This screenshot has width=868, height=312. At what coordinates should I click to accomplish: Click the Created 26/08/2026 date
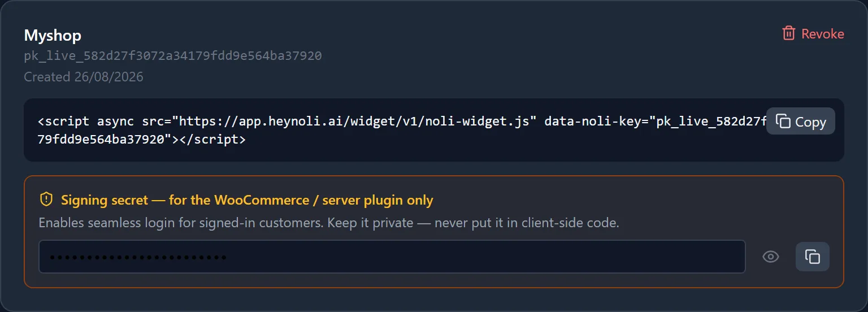pos(84,77)
